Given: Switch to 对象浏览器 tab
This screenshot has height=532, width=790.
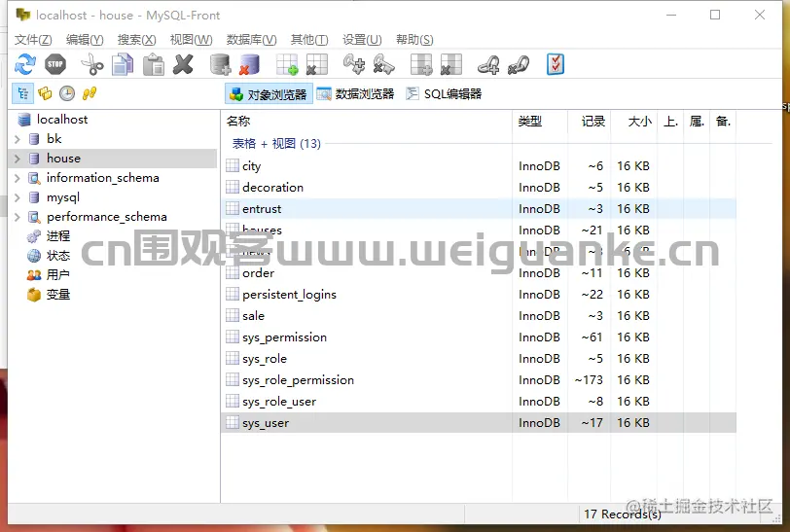Looking at the screenshot, I should (269, 94).
